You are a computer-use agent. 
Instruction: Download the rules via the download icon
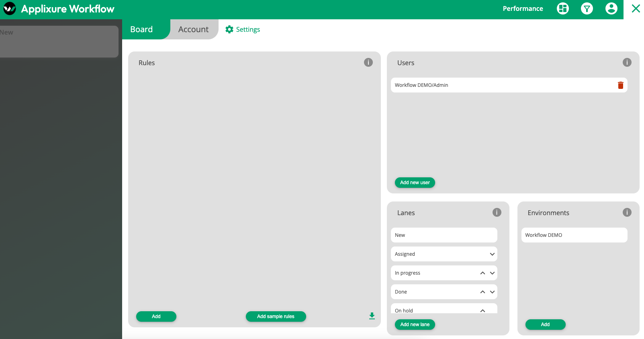click(372, 316)
